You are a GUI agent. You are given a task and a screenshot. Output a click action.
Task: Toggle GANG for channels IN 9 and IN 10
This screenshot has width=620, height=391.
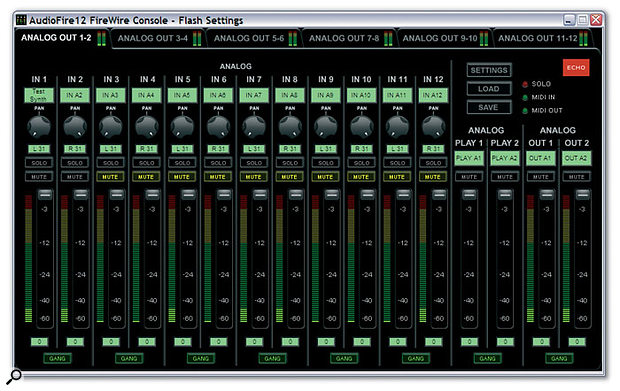coord(344,359)
